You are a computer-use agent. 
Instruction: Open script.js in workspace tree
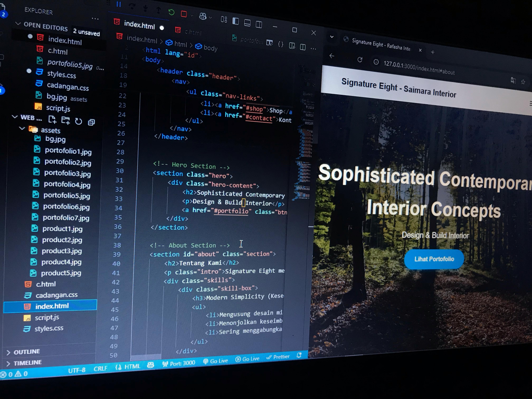point(47,318)
